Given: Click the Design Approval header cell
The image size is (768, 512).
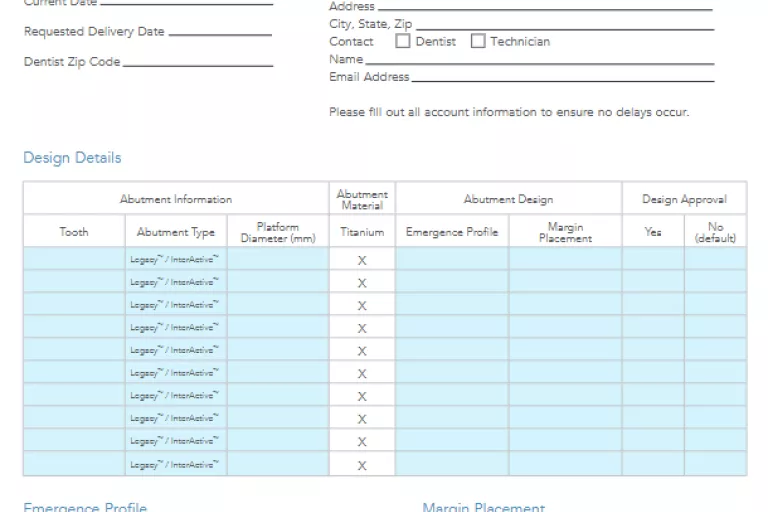Looking at the screenshot, I should click(684, 198).
